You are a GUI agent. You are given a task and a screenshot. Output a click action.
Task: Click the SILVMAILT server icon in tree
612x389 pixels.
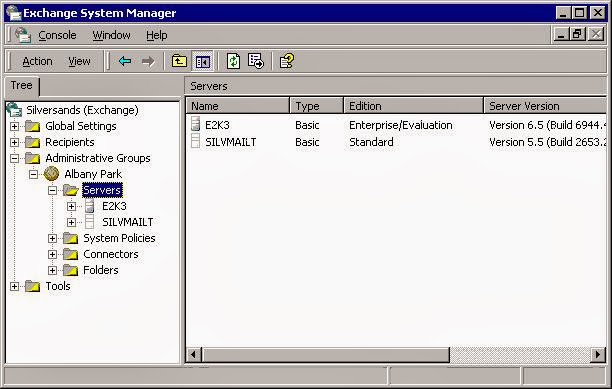click(x=90, y=222)
